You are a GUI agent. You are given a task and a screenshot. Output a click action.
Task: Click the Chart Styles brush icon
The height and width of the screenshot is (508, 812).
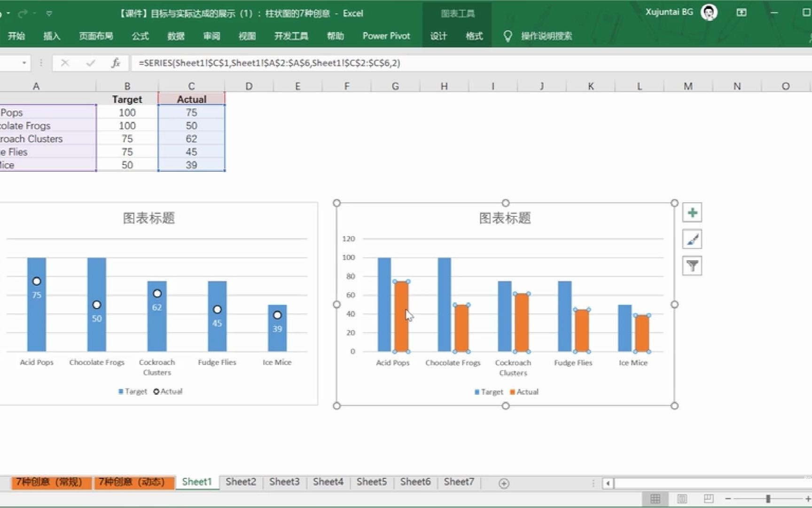[691, 239]
